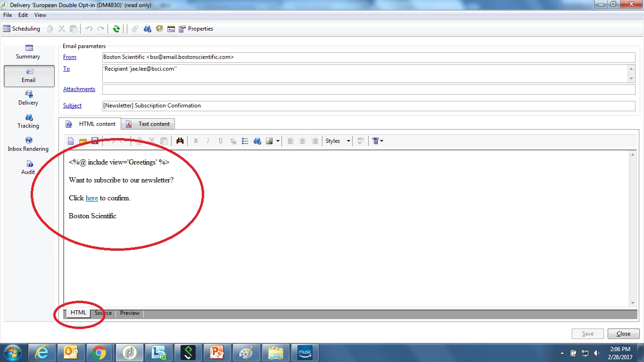Click the Subject link

point(73,106)
